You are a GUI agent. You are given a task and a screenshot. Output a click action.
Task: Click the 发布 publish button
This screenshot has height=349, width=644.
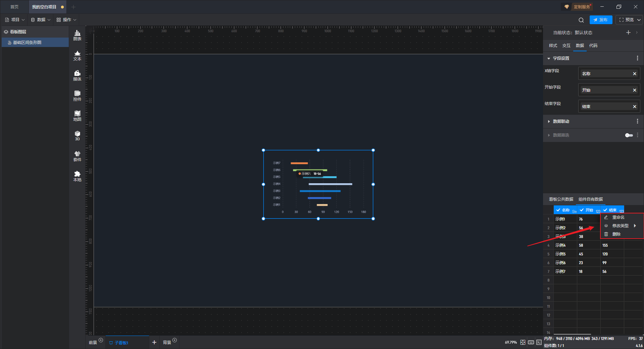coord(600,20)
